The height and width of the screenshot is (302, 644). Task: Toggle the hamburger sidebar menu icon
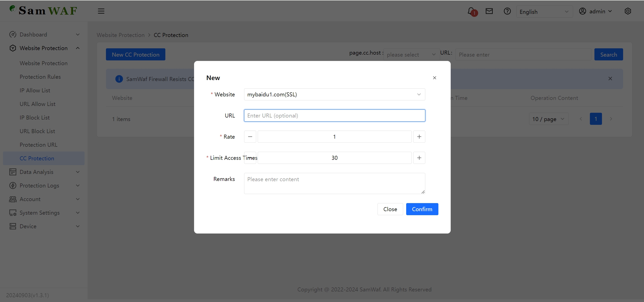[101, 11]
